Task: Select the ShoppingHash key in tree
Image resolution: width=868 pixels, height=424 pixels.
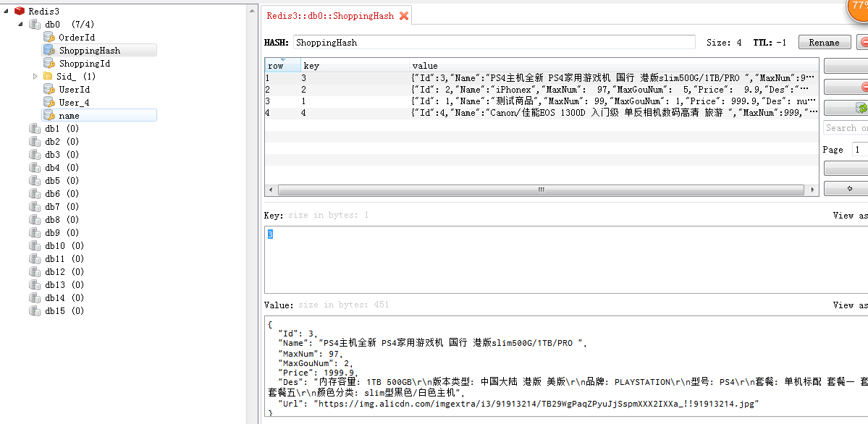Action: (99, 51)
